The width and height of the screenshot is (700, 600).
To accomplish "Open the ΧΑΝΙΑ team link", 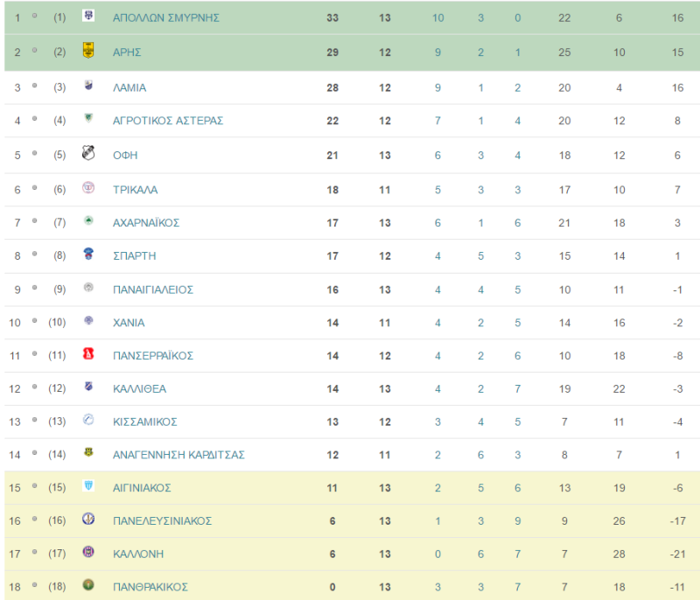I will tap(129, 323).
